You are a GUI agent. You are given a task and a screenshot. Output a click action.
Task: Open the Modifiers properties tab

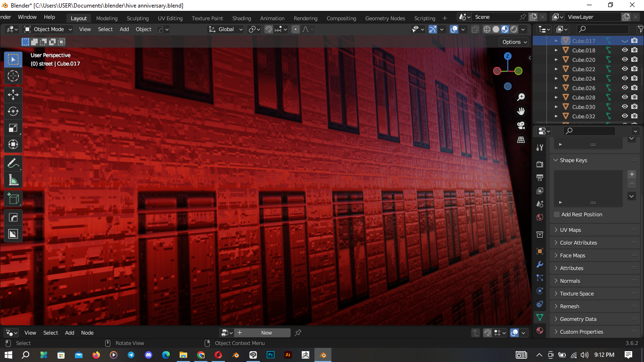pyautogui.click(x=540, y=264)
